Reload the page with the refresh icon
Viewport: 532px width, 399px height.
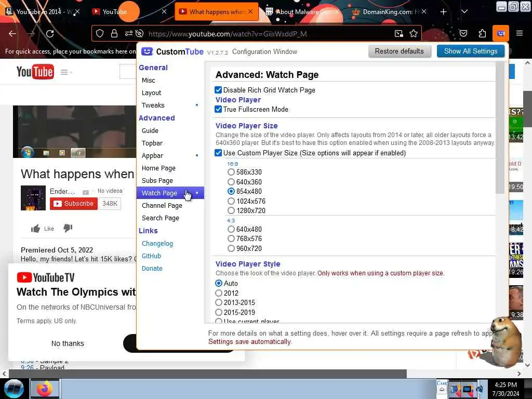(50, 34)
